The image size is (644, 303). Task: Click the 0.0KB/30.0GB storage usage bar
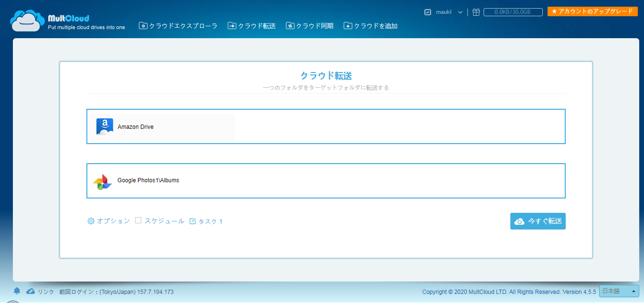point(513,12)
